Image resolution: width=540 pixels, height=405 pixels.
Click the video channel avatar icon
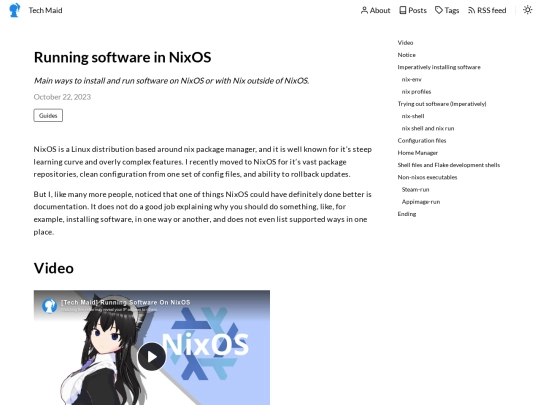49,305
